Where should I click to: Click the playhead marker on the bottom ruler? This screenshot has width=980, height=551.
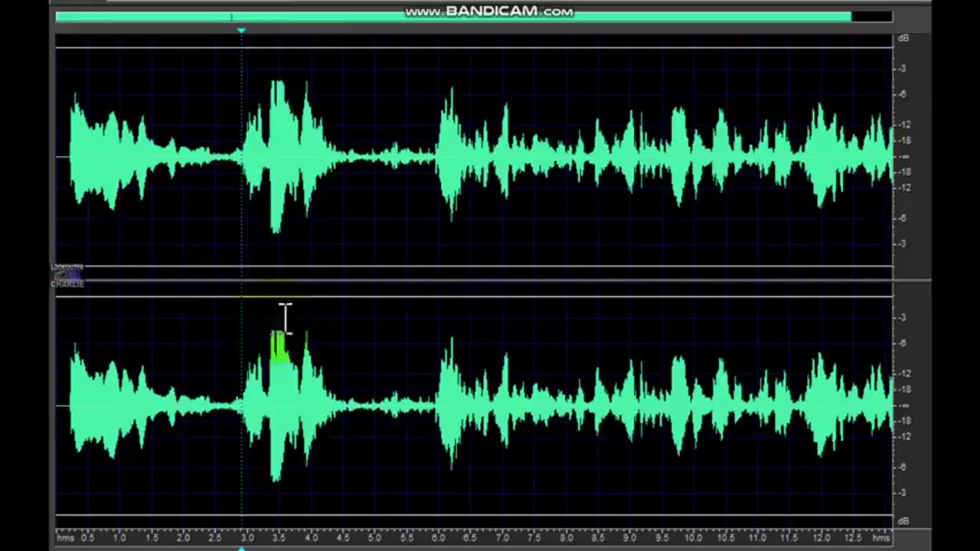click(x=241, y=548)
